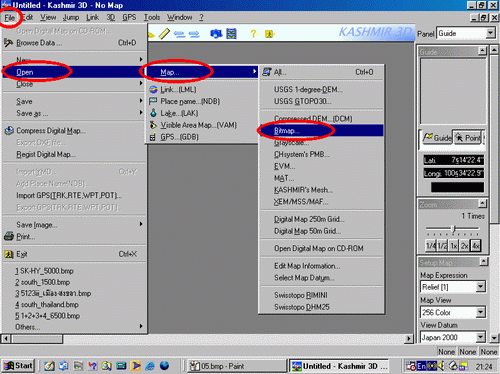Click the GPS (GDB) device icon
The height and width of the screenshot is (374, 500).
153,137
